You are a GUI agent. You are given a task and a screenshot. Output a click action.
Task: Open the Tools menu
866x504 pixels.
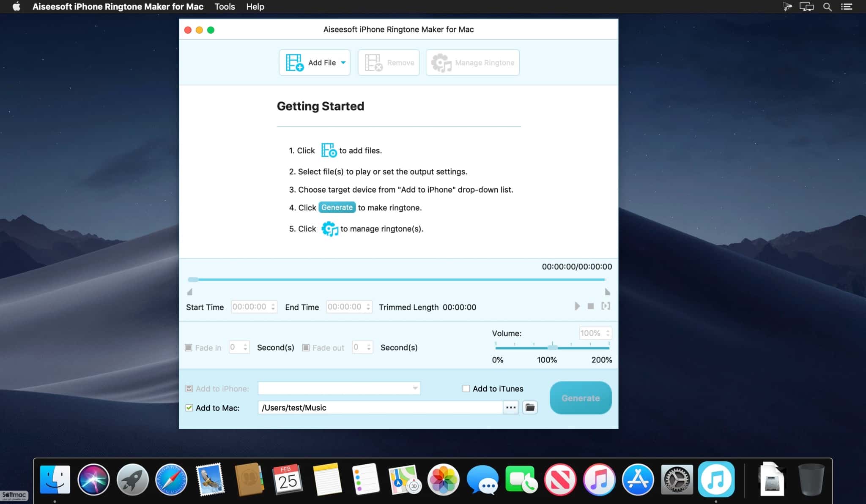coord(225,7)
